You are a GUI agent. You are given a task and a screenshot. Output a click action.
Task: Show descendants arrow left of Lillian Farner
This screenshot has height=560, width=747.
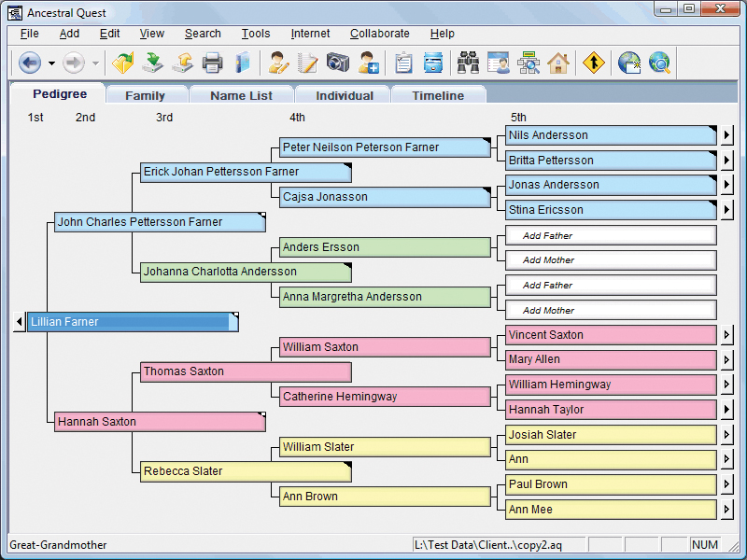pos(19,322)
